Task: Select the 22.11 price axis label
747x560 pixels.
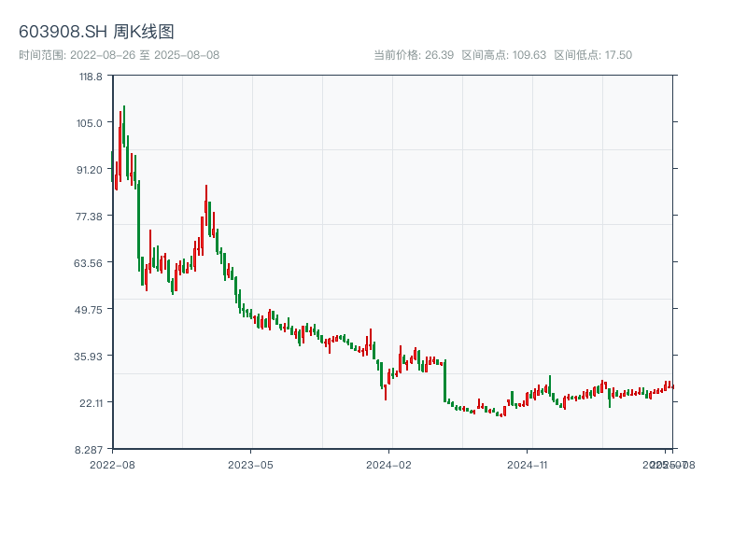Action: pyautogui.click(x=91, y=402)
